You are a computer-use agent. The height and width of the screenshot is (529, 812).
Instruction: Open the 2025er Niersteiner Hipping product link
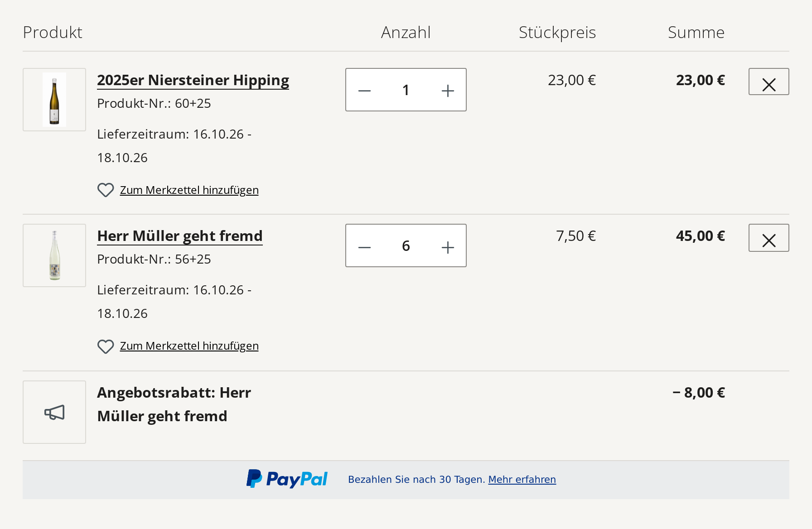(193, 80)
